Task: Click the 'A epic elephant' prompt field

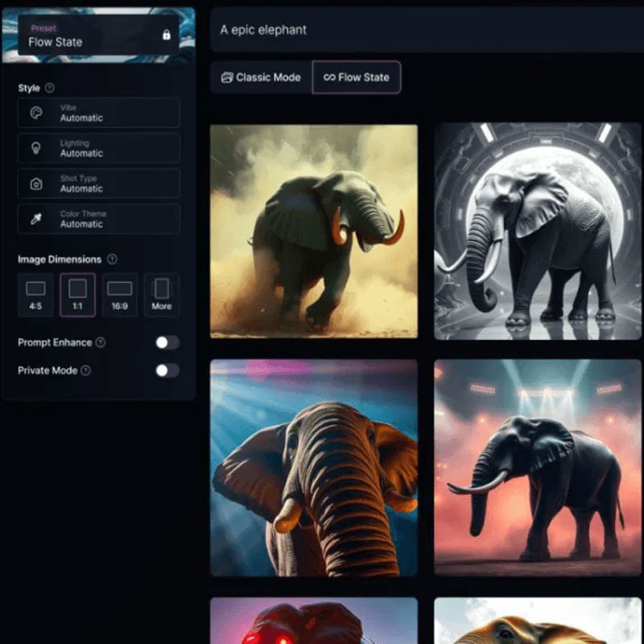Action: coord(427,30)
